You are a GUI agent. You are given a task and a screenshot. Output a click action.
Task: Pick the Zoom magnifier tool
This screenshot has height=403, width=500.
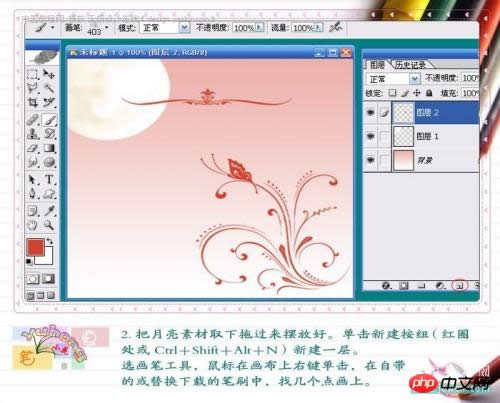(x=49, y=225)
